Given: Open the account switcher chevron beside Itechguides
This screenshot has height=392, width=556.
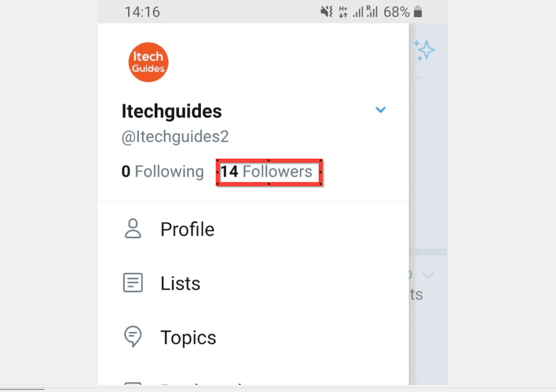Looking at the screenshot, I should coord(381,110).
